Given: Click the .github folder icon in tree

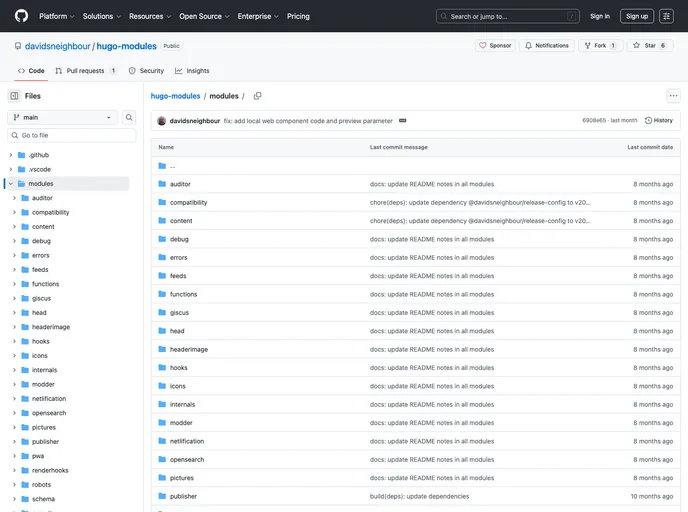Looking at the screenshot, I should tap(21, 155).
